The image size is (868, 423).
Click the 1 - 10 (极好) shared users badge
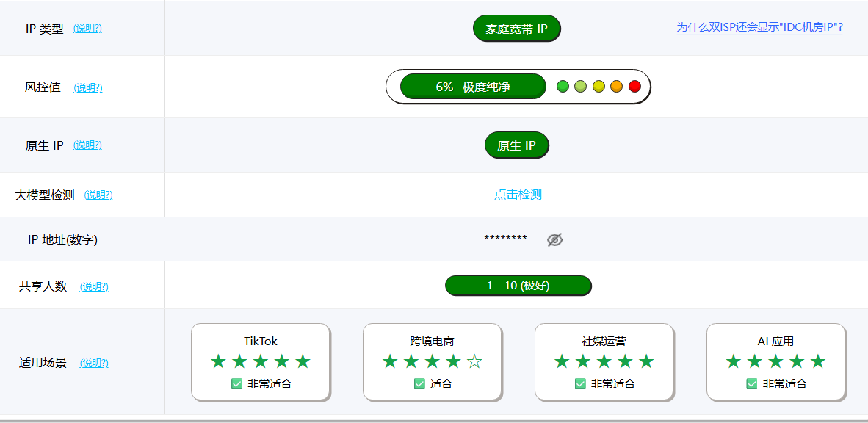[x=518, y=286]
